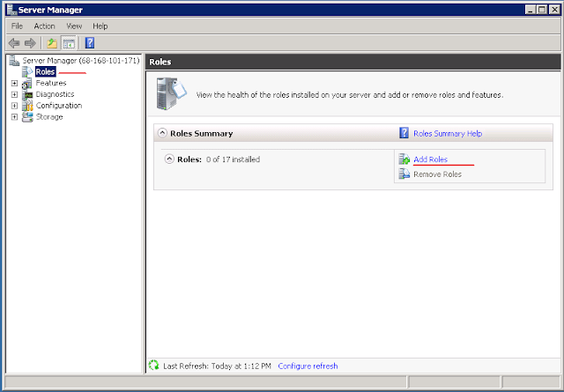Maximize the Server Manager window

click(542, 10)
